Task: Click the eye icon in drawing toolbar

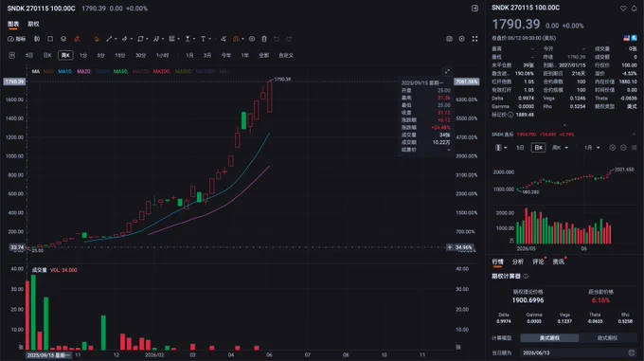Action: pyautogui.click(x=252, y=39)
